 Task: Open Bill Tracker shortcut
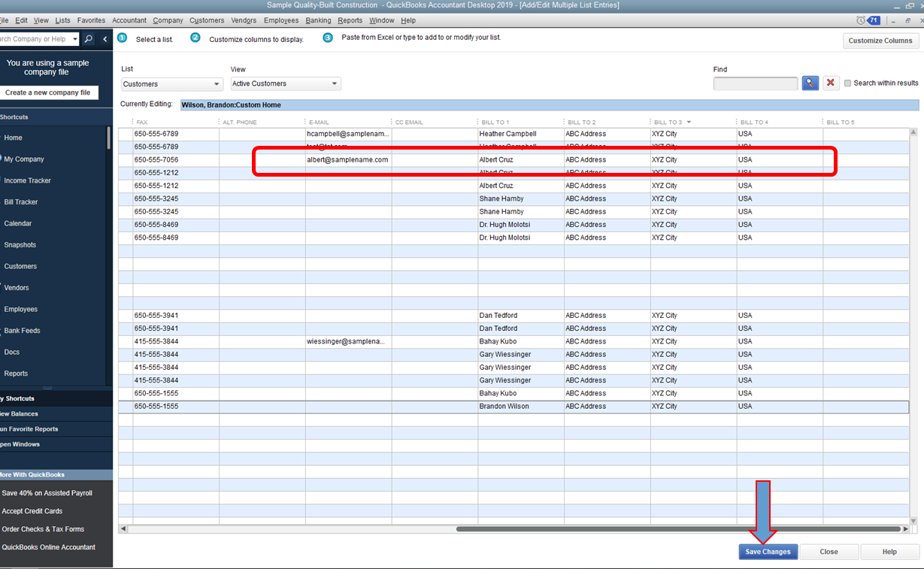(x=21, y=202)
